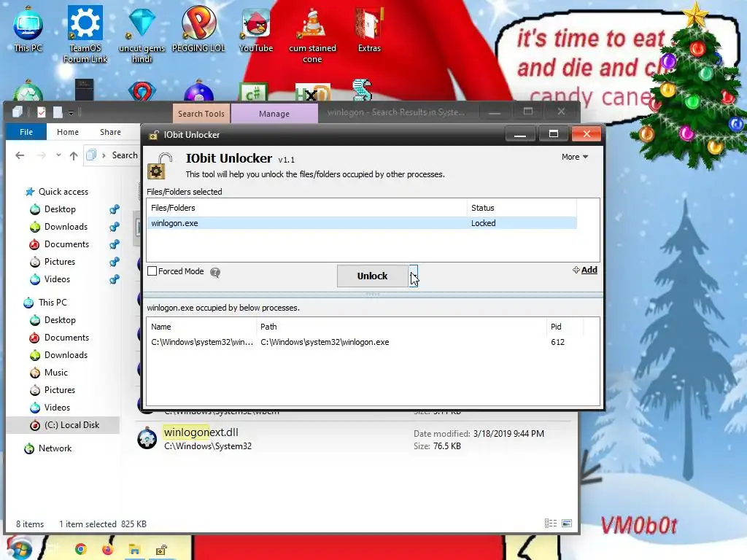Open TeamOS Forum Link desktop icon
The width and height of the screenshot is (747, 560).
[x=85, y=34]
